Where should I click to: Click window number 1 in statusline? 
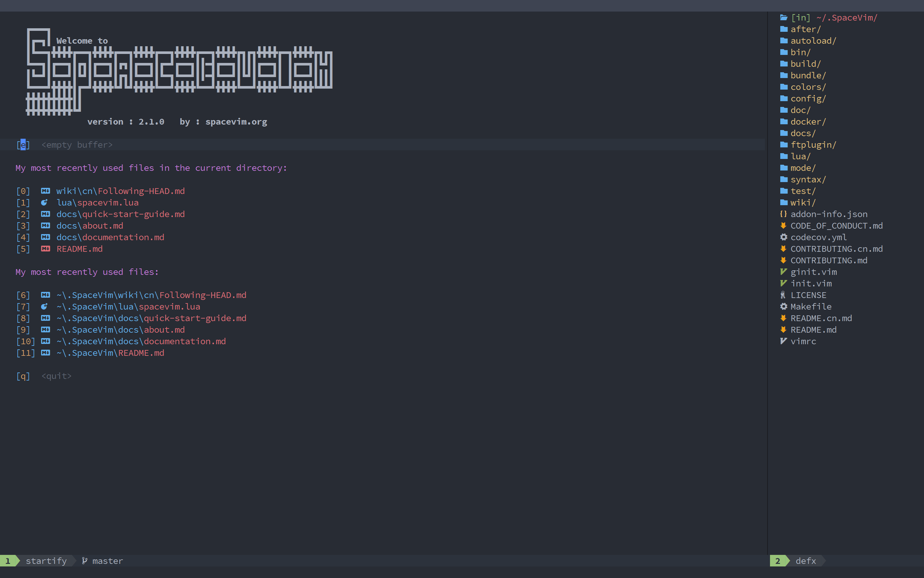(x=8, y=561)
